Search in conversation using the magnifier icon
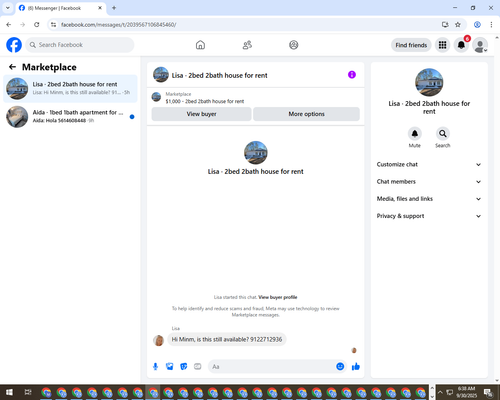This screenshot has width=500, height=400. pos(443,134)
